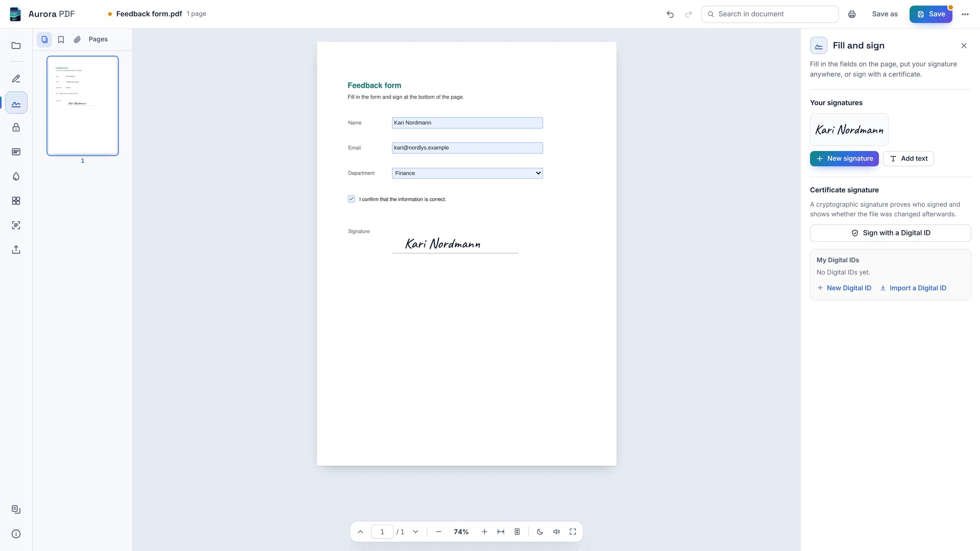Go to next page with down chevron
This screenshot has width=980, height=551.
tap(415, 532)
